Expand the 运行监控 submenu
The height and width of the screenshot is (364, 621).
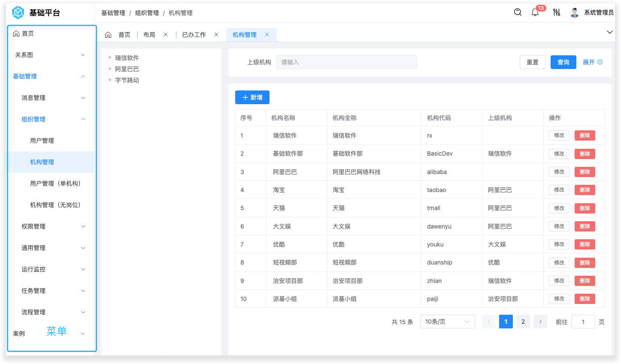[51, 269]
